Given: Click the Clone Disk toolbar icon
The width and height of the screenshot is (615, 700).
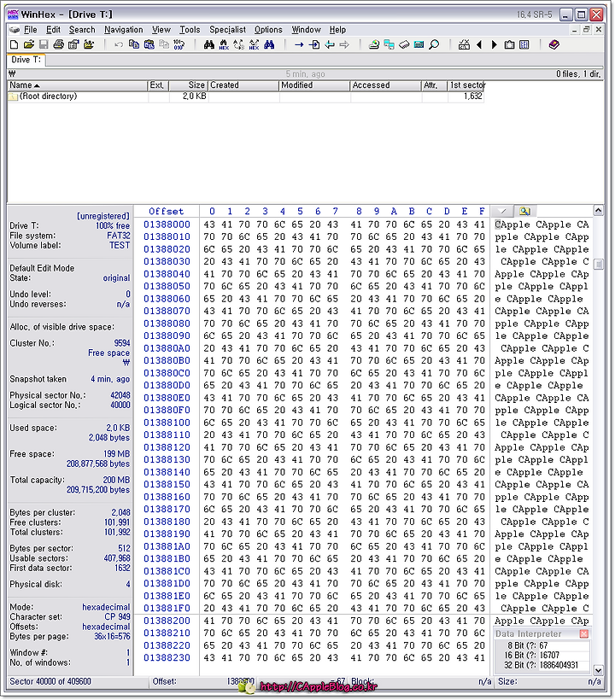Looking at the screenshot, I should click(x=389, y=44).
